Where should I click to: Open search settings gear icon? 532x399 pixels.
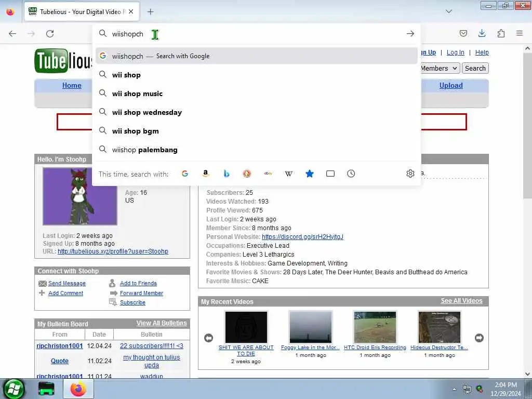(410, 174)
